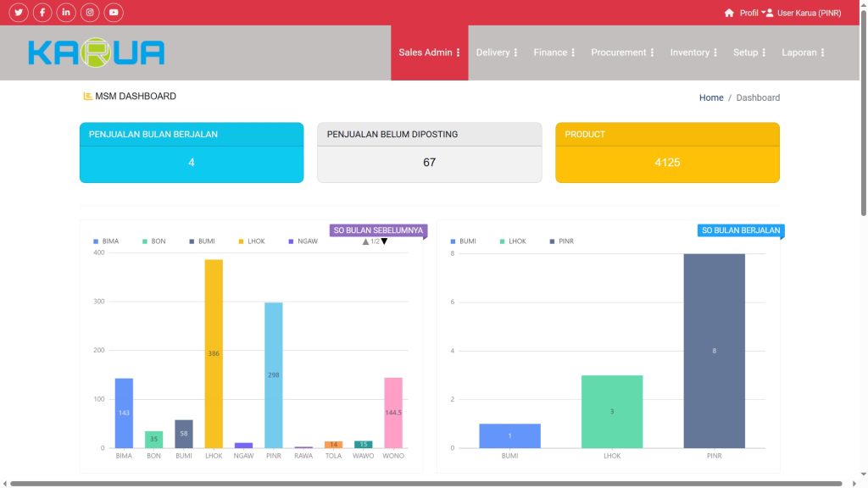
Task: Open the Twitter social icon
Action: pos(19,13)
